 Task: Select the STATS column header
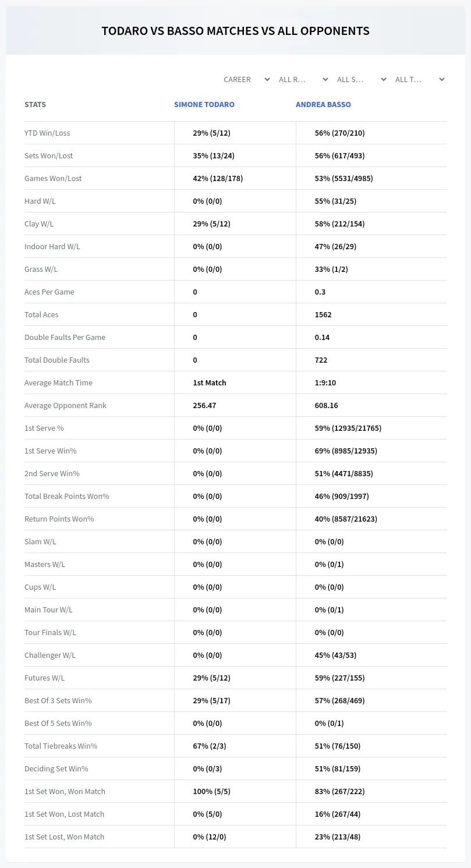35,105
